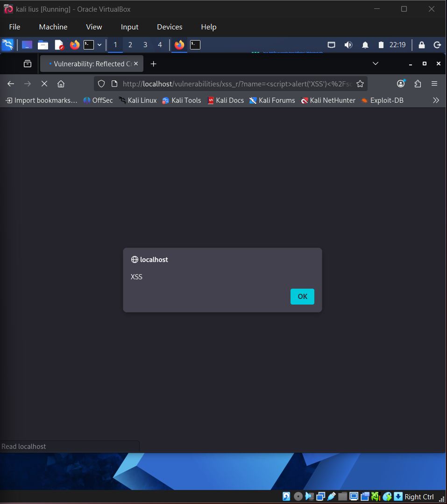The width and height of the screenshot is (447, 504).
Task: Select the running Firefox window in taskbar
Action: point(179,45)
